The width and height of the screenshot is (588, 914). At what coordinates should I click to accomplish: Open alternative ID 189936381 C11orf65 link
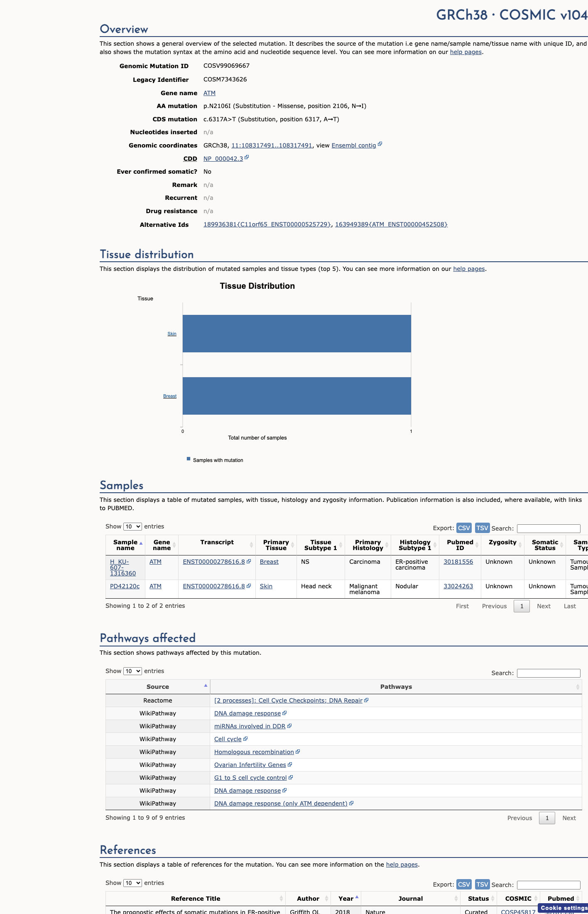pyautogui.click(x=267, y=224)
